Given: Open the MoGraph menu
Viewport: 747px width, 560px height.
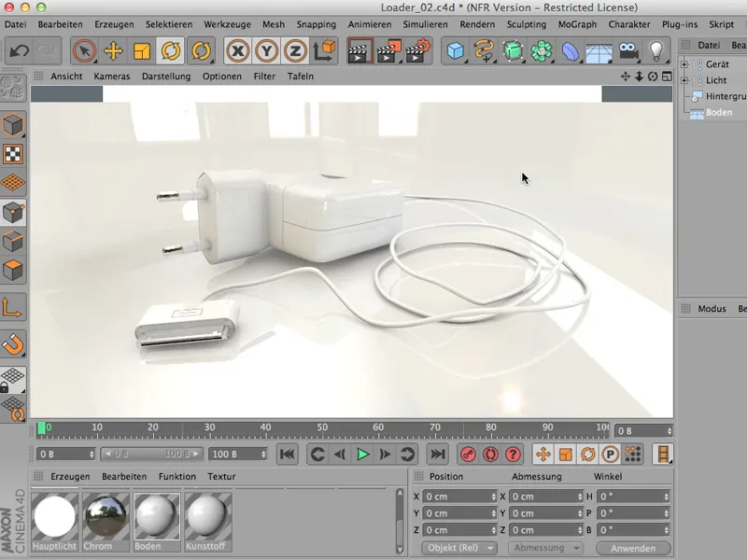Looking at the screenshot, I should click(x=577, y=24).
